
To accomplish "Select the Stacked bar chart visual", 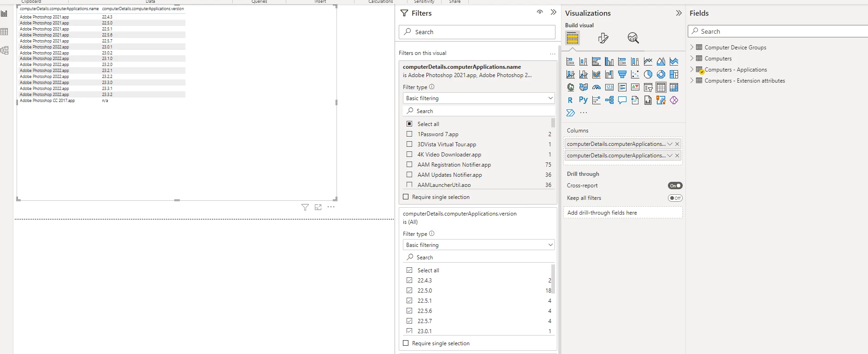I will point(570,61).
